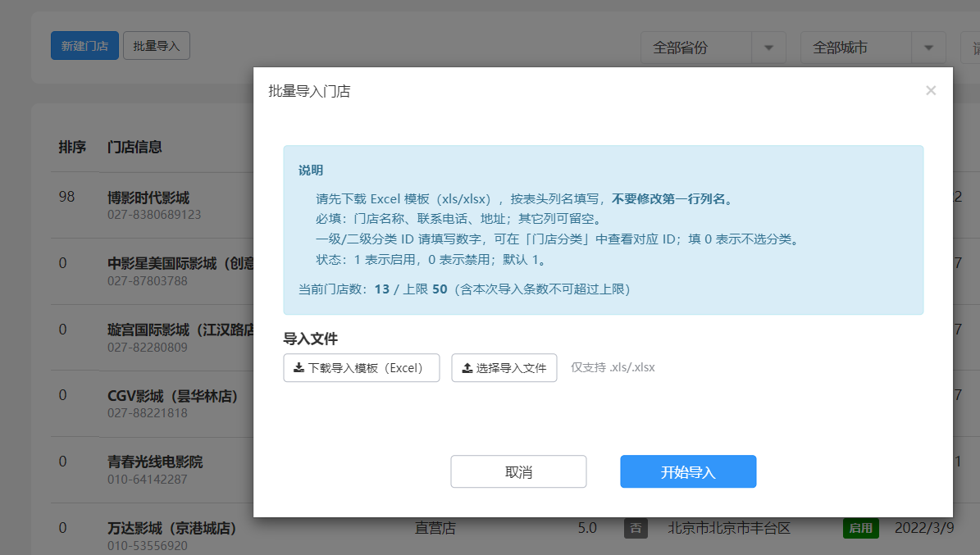
Task: Click the date 2022/3/9 in the last row
Action: click(x=924, y=528)
